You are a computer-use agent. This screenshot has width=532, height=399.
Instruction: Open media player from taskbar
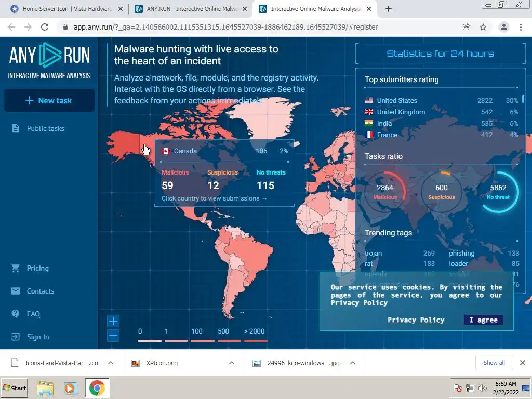point(71,389)
